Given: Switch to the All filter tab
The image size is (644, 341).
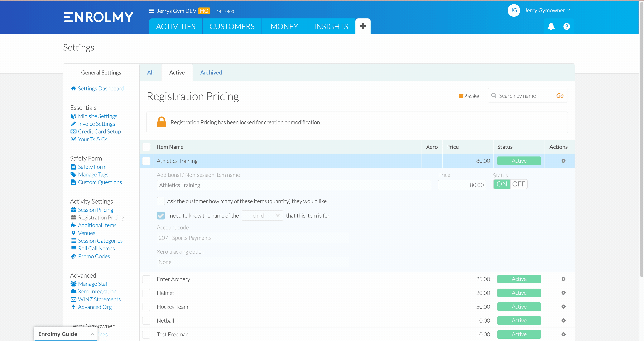Looking at the screenshot, I should point(150,73).
